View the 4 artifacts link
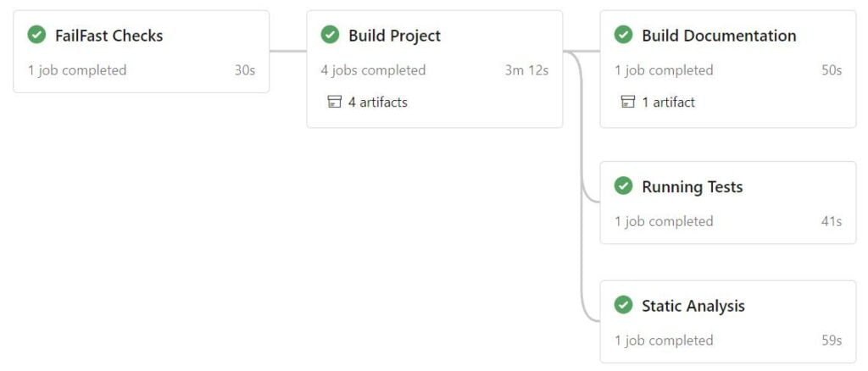868x371 pixels. (x=377, y=102)
